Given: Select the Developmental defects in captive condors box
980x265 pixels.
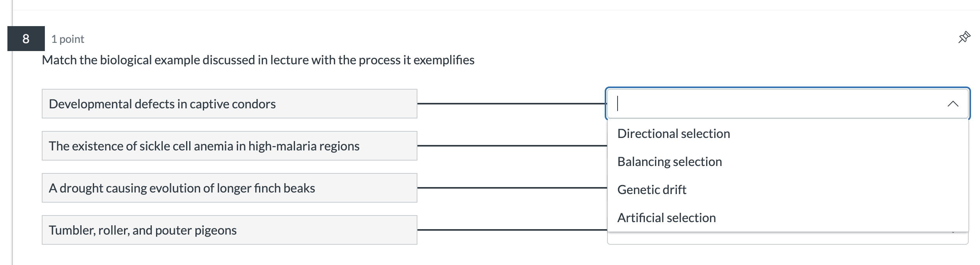Looking at the screenshot, I should (x=229, y=104).
